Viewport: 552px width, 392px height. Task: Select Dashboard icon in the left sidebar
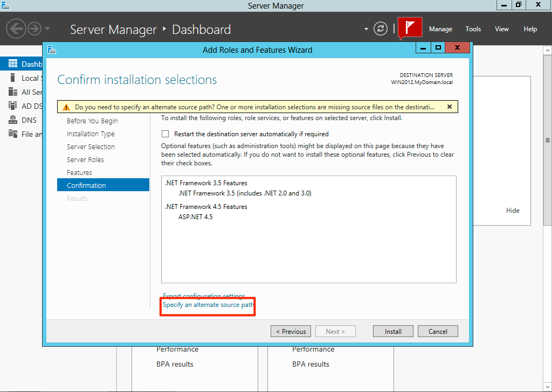pyautogui.click(x=13, y=64)
